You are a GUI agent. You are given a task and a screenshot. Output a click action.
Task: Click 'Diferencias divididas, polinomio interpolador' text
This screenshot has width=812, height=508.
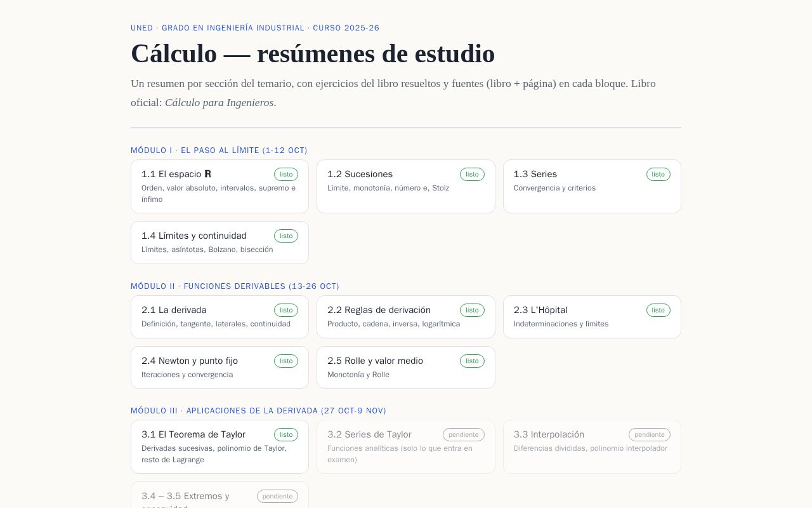coord(591,448)
